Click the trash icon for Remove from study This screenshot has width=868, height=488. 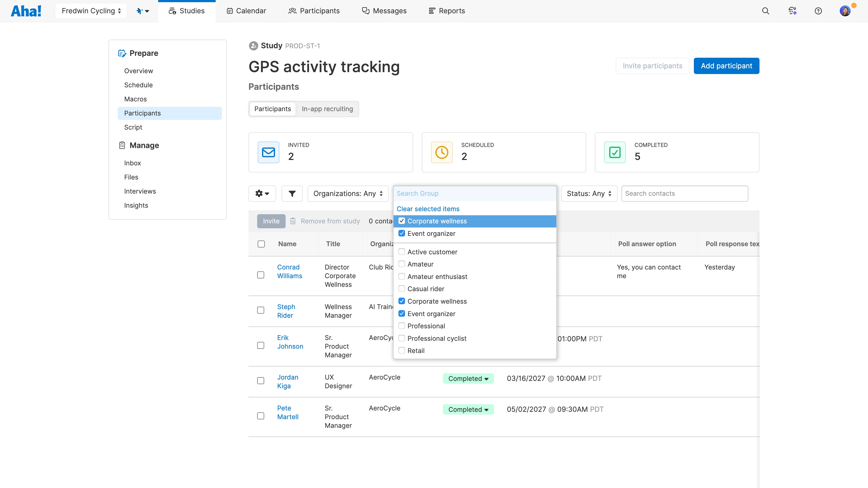tap(293, 221)
